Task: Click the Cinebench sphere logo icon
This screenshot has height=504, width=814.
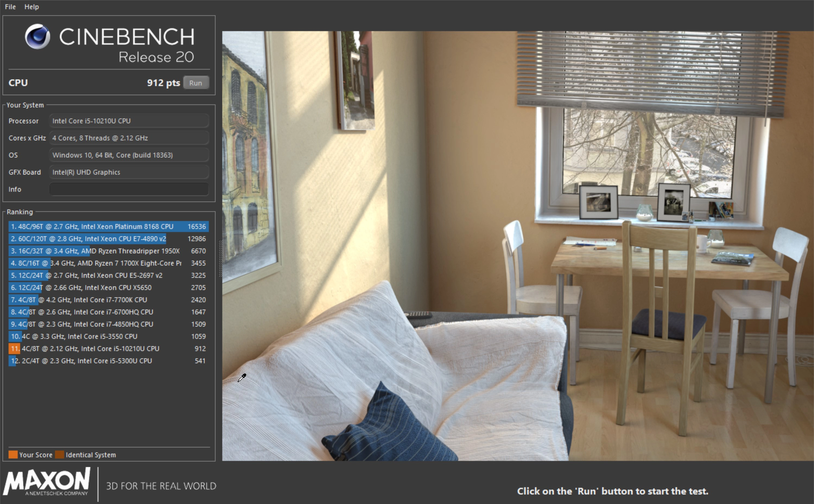Action: pos(37,37)
